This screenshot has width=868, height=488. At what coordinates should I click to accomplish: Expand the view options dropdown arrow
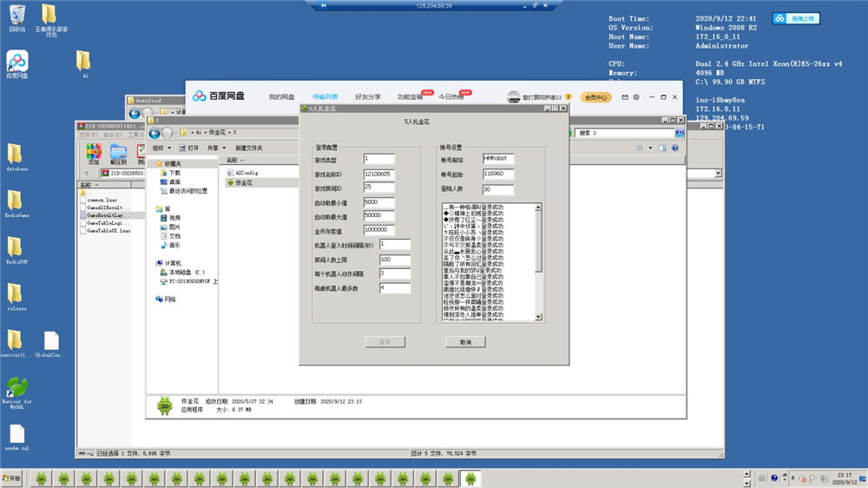pyautogui.click(x=650, y=148)
